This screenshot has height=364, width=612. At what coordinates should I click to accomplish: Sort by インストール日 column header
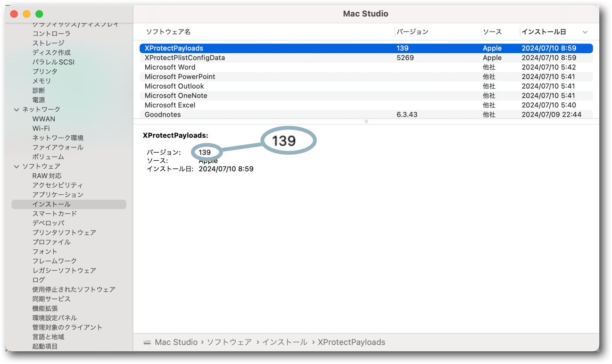click(544, 32)
